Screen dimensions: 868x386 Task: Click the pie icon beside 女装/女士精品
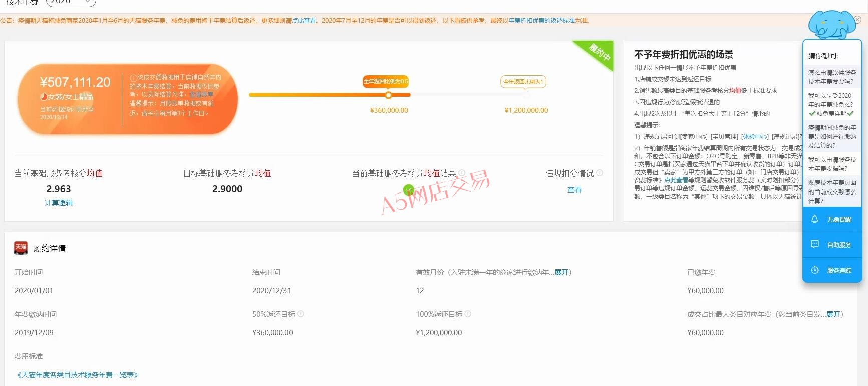[x=44, y=97]
